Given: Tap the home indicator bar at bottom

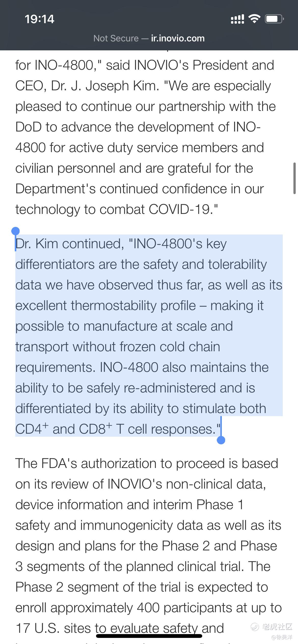Looking at the screenshot, I should coord(149,636).
